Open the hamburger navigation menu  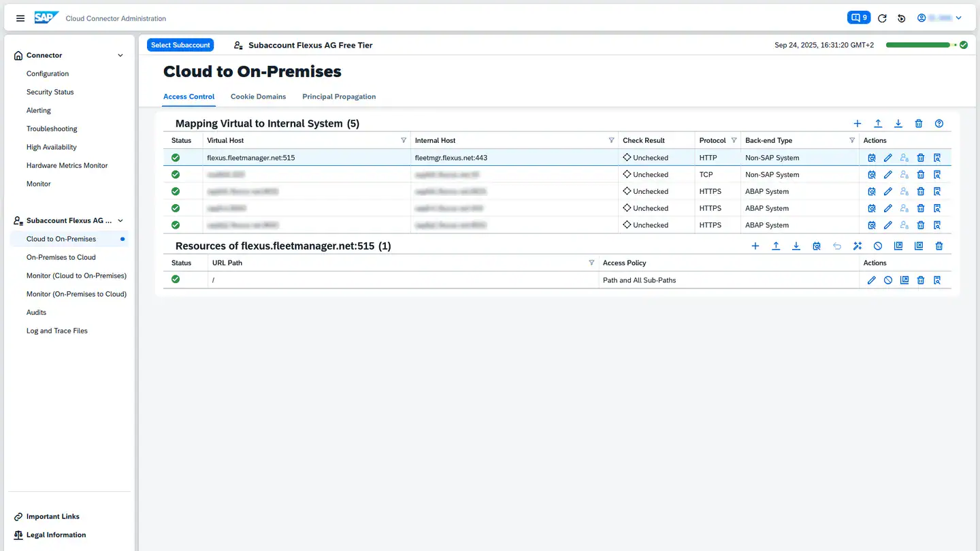[20, 18]
